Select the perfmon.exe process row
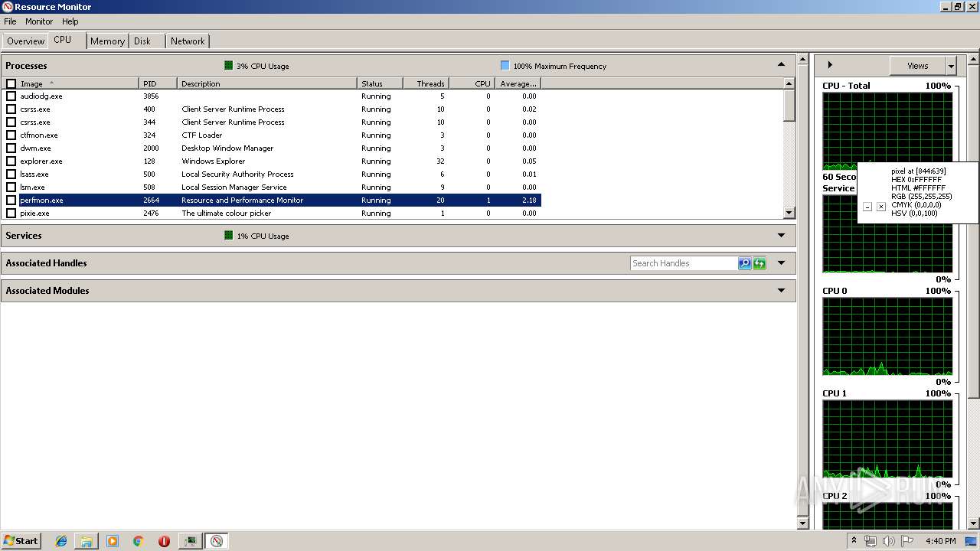 272,201
